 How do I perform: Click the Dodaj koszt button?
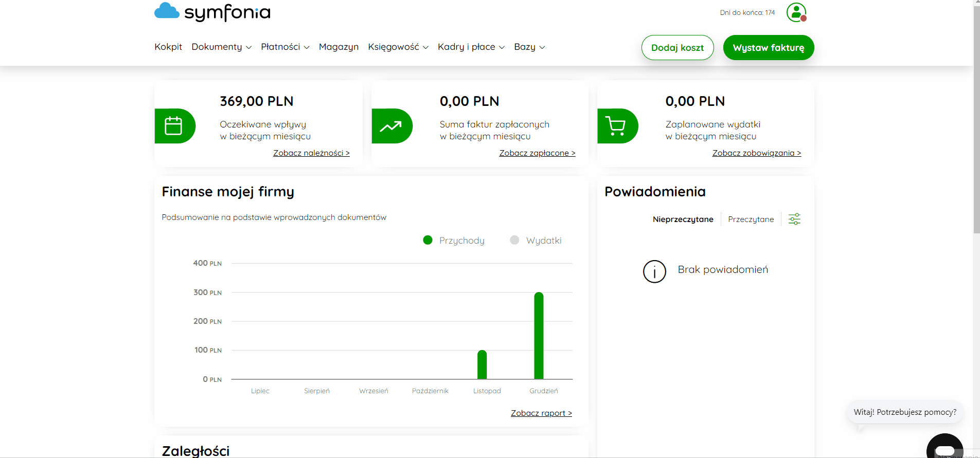click(678, 48)
